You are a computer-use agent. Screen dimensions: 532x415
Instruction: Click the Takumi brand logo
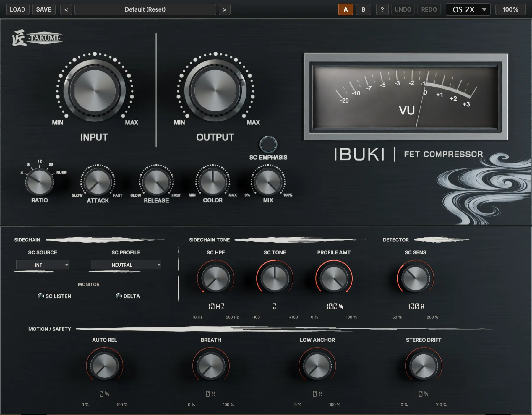pos(37,38)
